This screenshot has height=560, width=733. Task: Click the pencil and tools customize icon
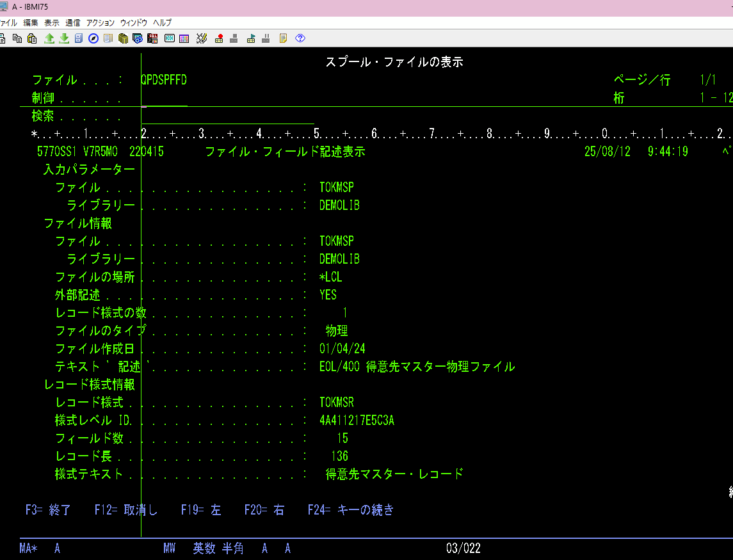coord(202,38)
